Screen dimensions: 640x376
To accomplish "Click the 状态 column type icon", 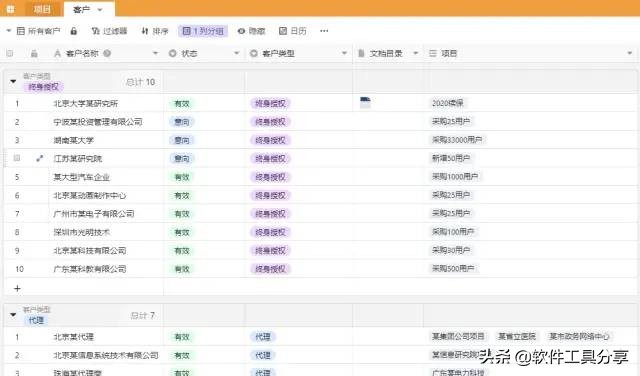I will tap(173, 53).
